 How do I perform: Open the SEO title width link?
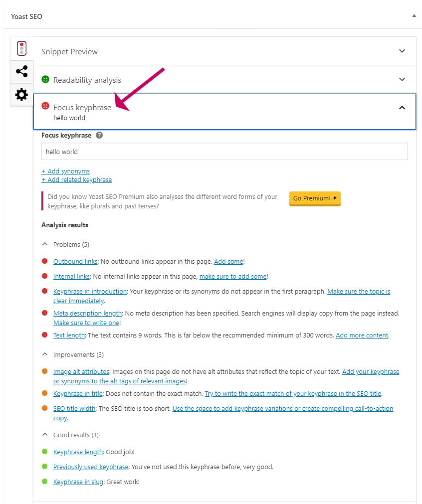74,409
